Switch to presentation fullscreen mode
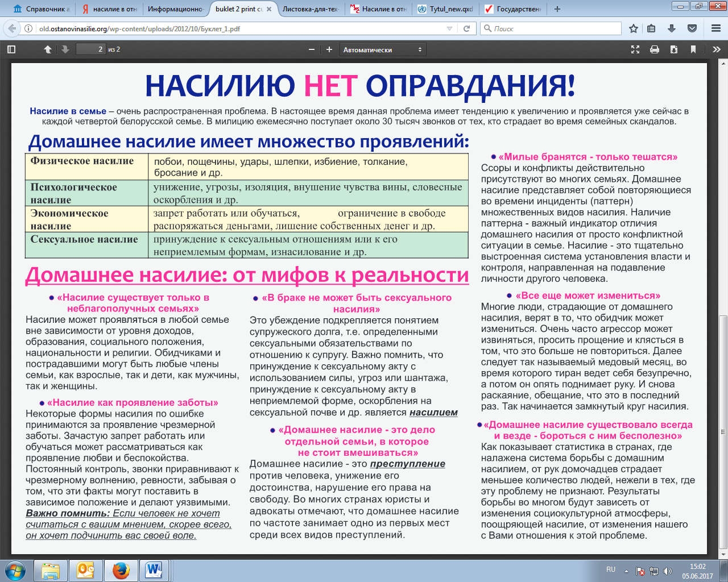Screen dimensions: 728x582 tap(635, 49)
